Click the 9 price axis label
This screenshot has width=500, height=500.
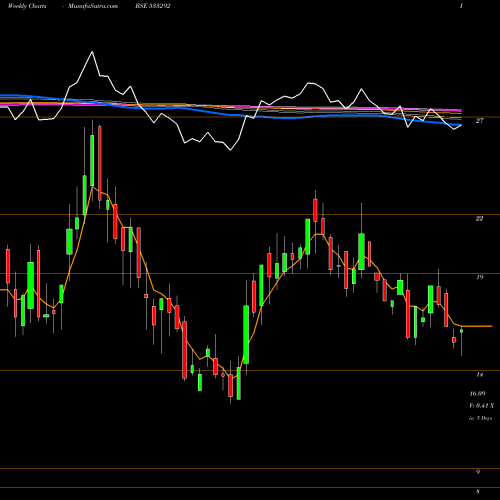tap(478, 472)
